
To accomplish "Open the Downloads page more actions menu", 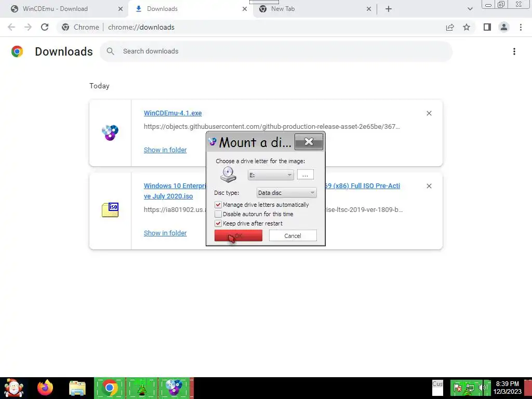I will pos(514,51).
